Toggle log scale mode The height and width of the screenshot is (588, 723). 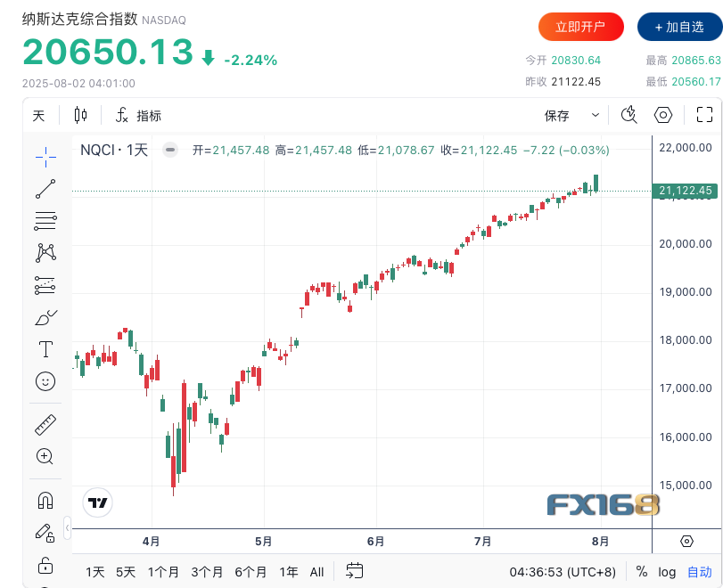click(667, 572)
